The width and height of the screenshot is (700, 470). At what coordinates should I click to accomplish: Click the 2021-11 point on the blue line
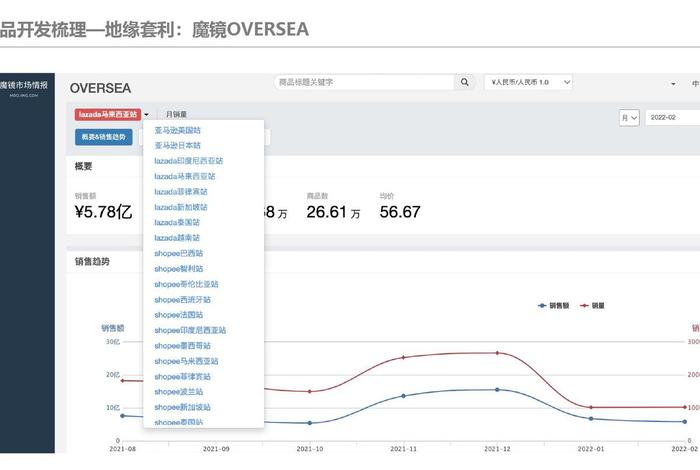[403, 396]
